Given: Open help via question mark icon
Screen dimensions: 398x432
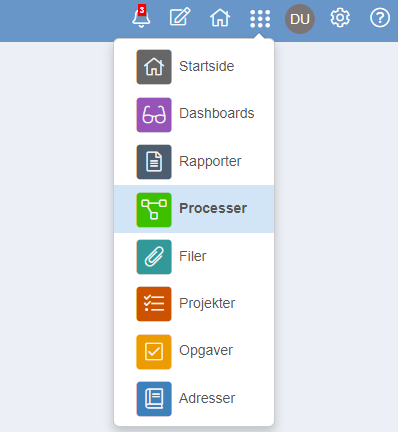Looking at the screenshot, I should 380,18.
